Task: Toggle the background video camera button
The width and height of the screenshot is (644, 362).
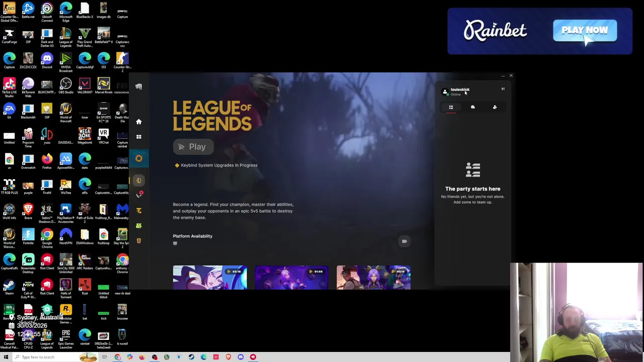Action: coord(405,242)
